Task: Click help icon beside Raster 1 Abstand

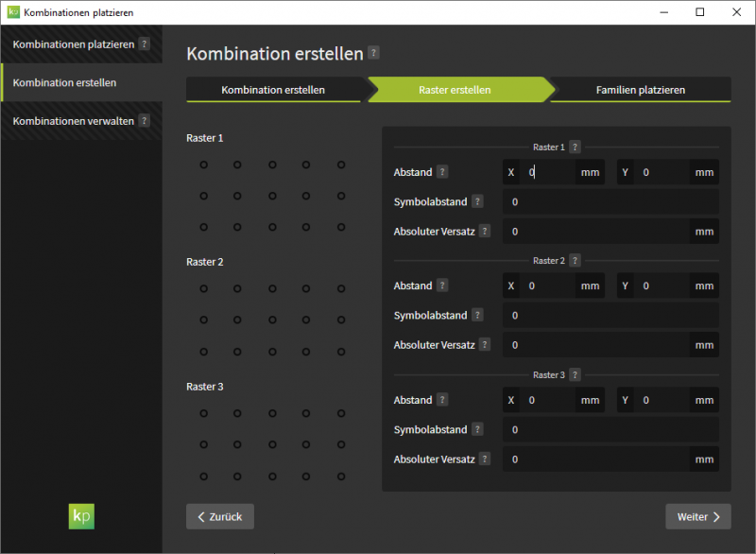Action: pos(442,172)
